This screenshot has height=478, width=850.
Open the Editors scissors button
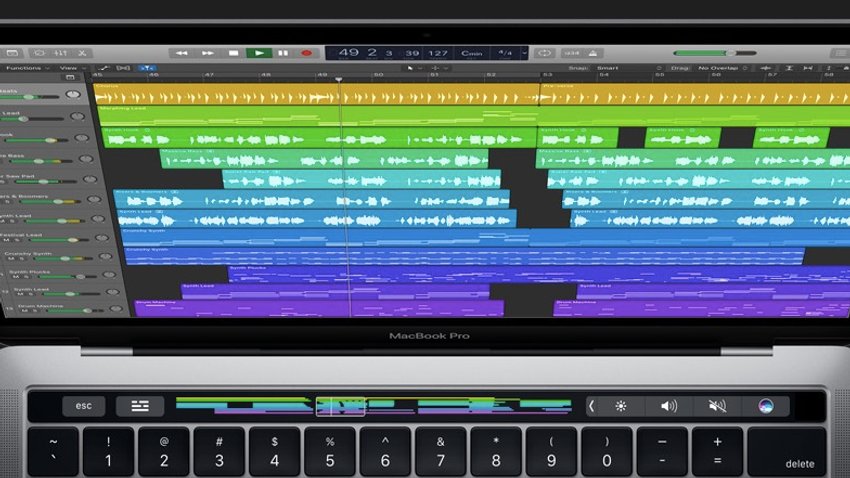point(82,53)
